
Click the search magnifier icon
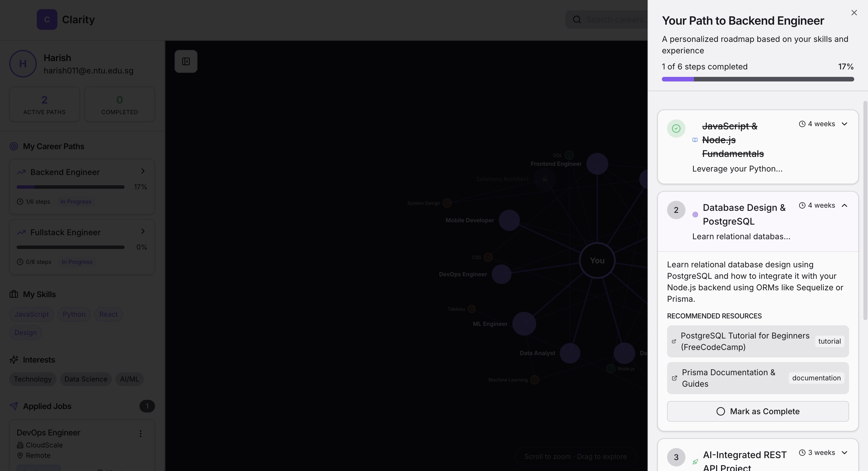(x=577, y=20)
